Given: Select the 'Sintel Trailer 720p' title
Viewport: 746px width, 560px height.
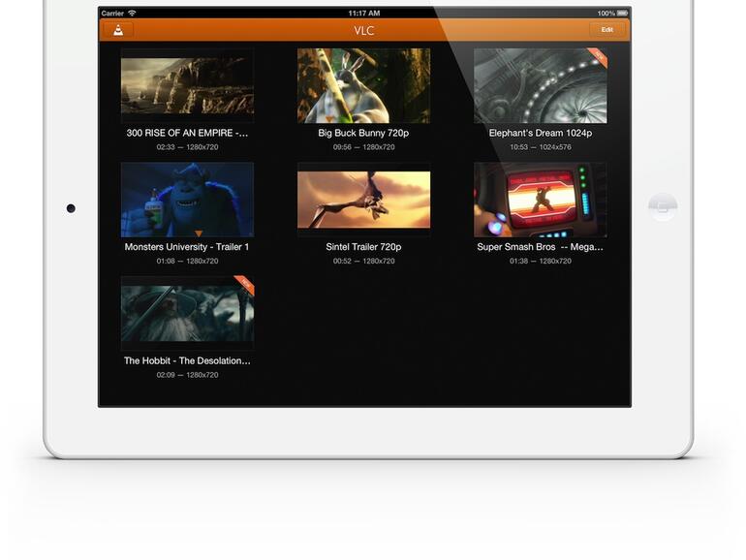Looking at the screenshot, I should pos(363,247).
